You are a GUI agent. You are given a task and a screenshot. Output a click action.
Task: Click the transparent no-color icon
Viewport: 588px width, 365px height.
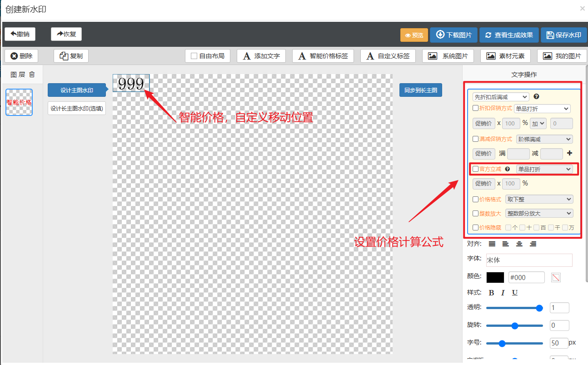(x=556, y=277)
